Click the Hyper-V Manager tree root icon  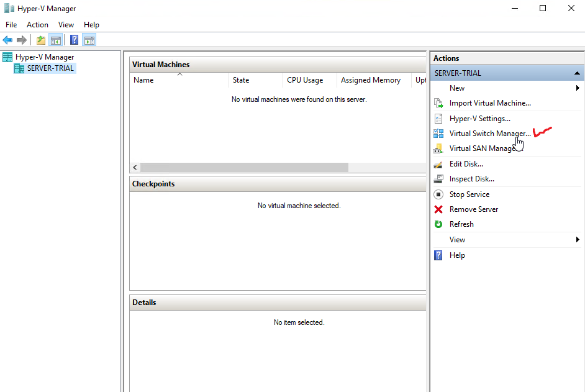tap(7, 57)
